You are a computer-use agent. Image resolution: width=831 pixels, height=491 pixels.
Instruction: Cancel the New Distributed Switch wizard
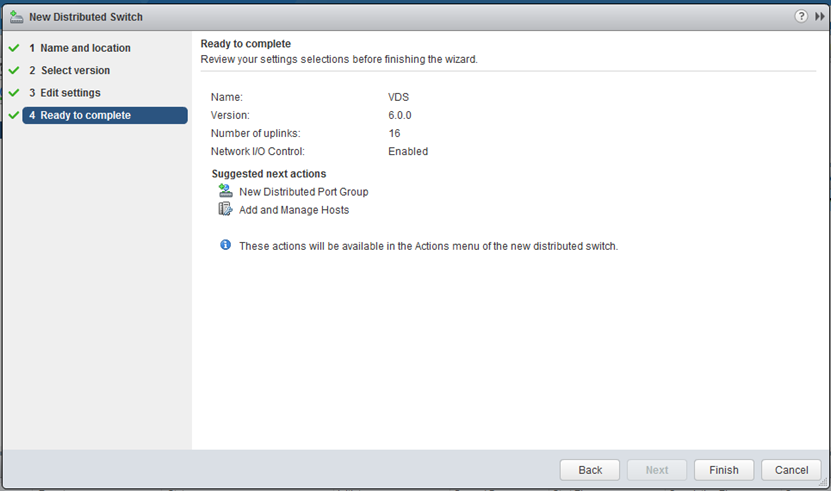click(791, 470)
